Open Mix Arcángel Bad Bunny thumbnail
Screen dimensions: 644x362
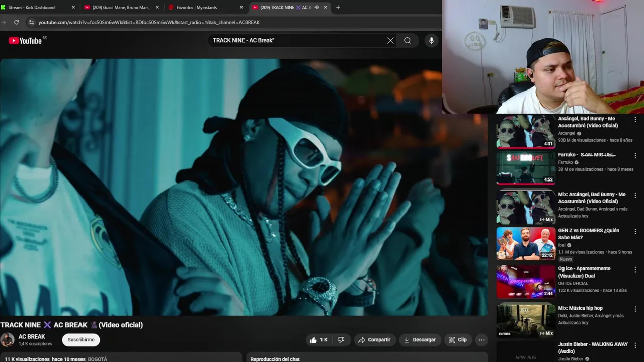tap(526, 207)
